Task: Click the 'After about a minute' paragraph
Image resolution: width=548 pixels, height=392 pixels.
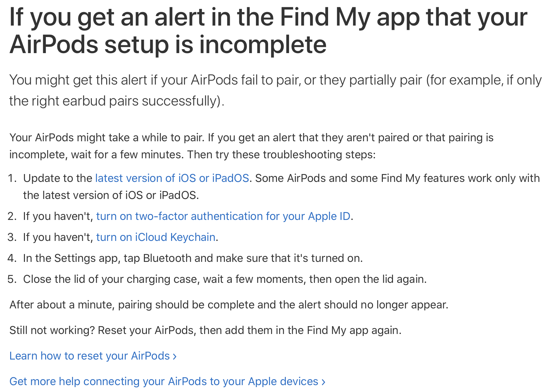Action: 228,305
